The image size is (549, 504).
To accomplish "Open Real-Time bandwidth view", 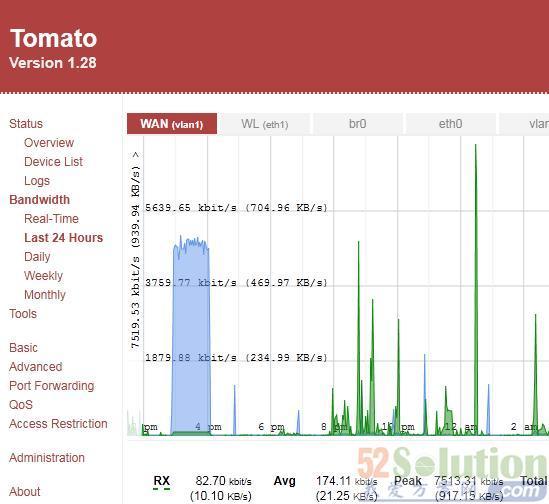I will 51,219.
